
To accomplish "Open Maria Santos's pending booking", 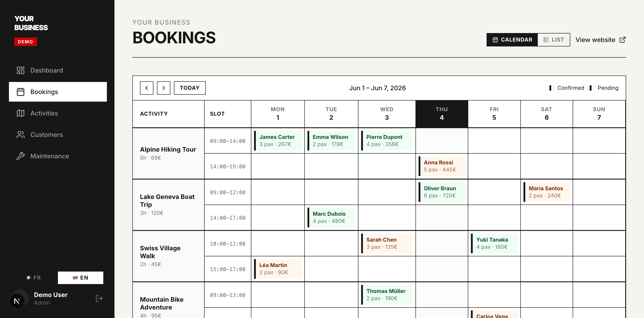I will tap(547, 192).
